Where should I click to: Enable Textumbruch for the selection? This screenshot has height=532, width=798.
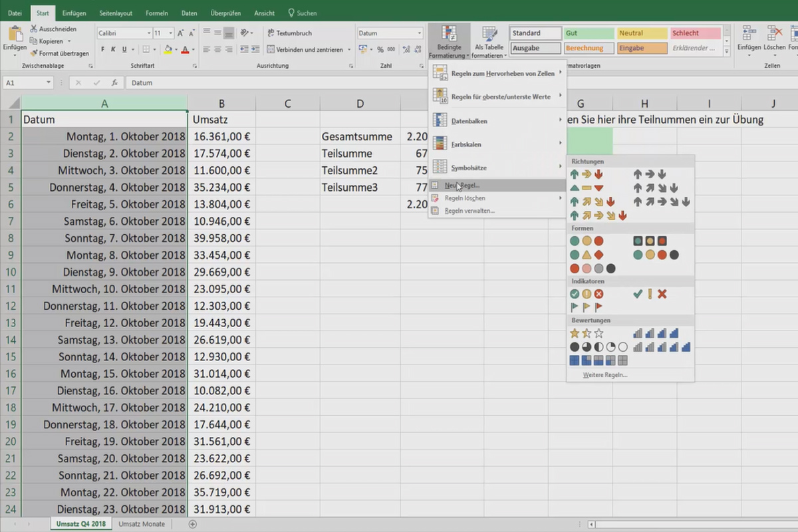[293, 33]
